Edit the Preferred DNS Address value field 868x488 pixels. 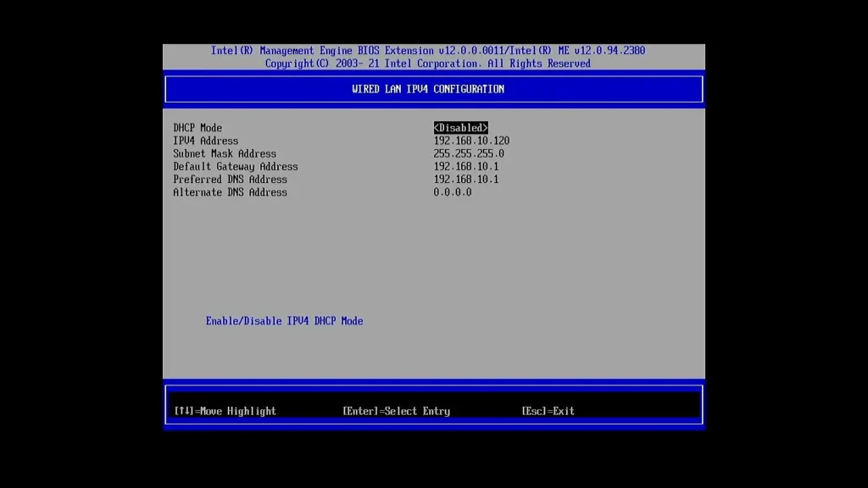click(x=465, y=179)
